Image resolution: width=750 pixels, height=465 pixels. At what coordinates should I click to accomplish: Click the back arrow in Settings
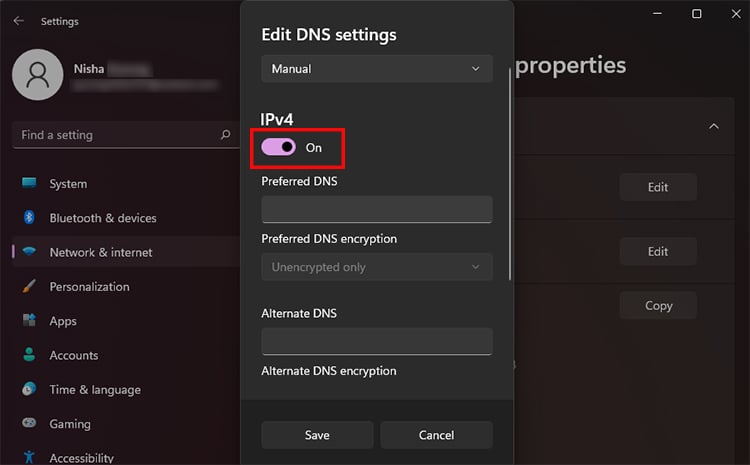click(x=19, y=21)
